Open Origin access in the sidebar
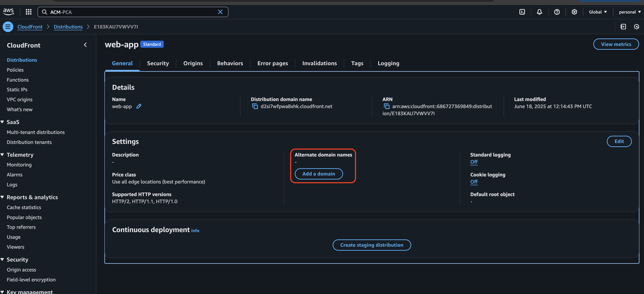 coord(21,270)
